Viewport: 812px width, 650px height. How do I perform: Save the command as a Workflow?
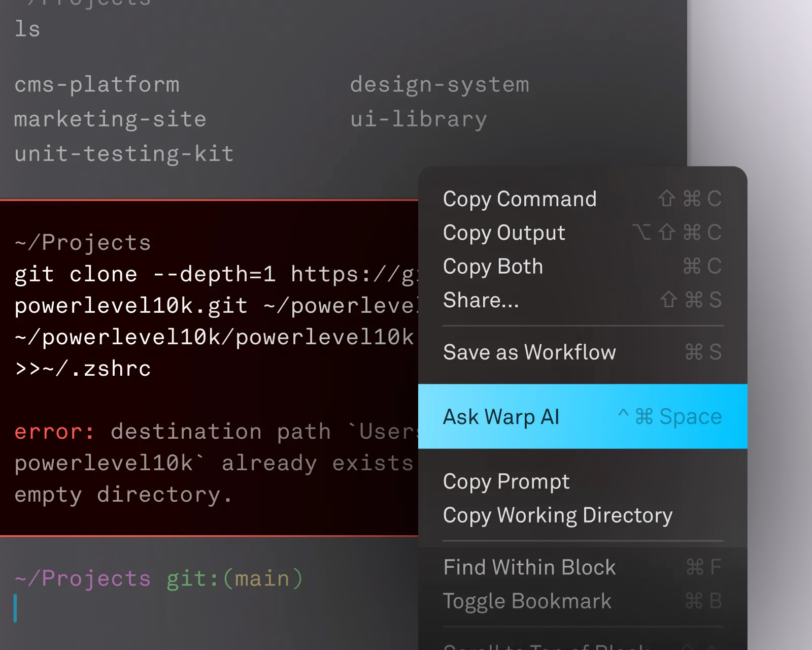click(x=529, y=351)
